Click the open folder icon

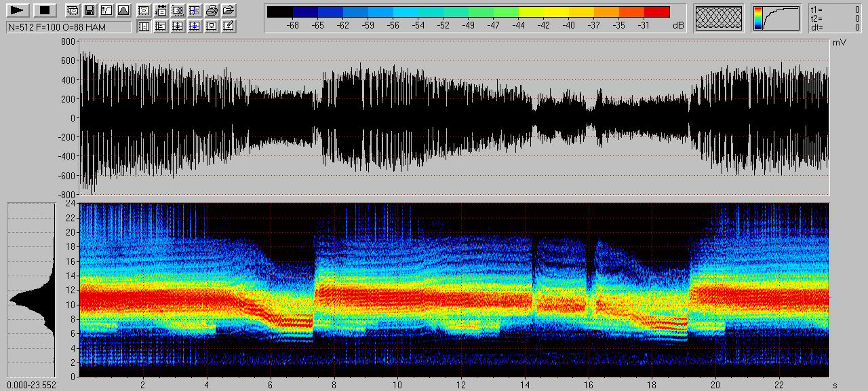[x=229, y=10]
